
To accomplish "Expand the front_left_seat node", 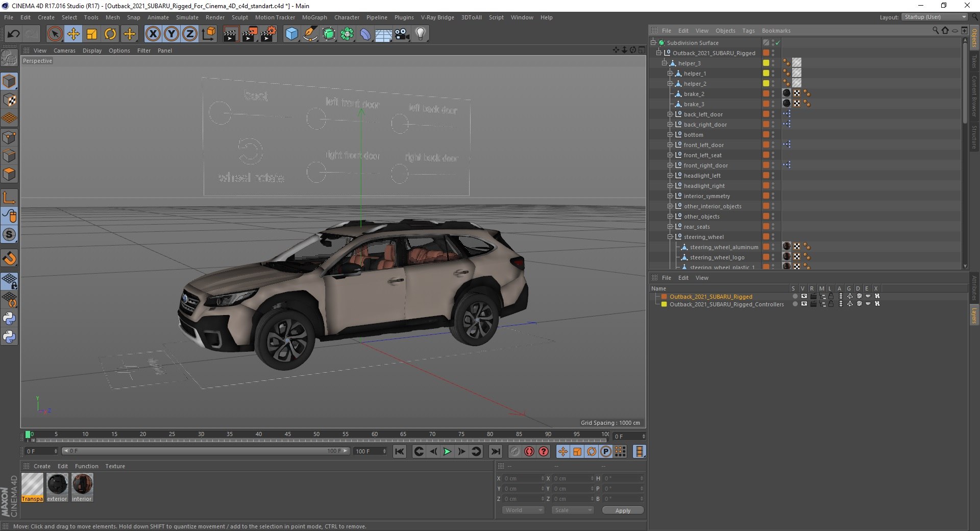I will (x=670, y=155).
